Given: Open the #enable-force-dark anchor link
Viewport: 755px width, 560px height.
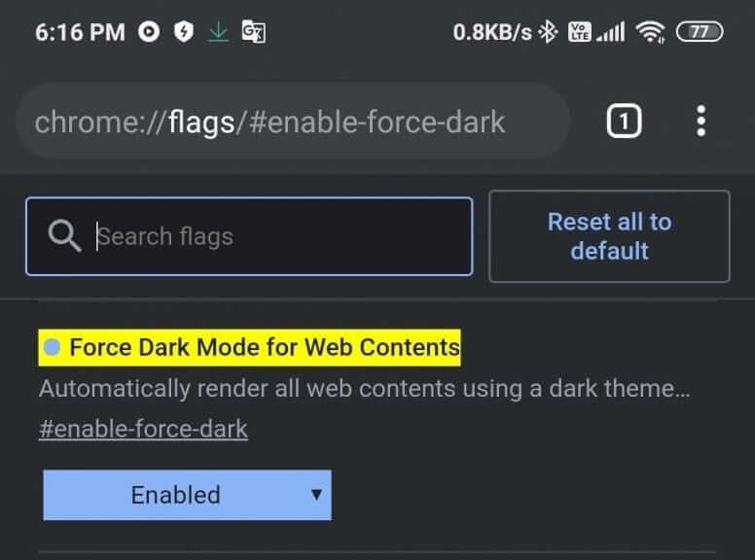Looking at the screenshot, I should coord(143,429).
